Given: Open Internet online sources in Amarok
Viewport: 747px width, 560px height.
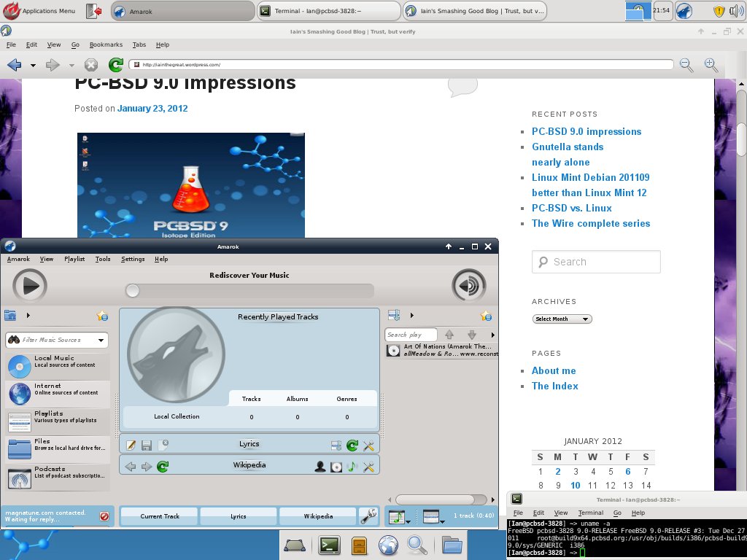Looking at the screenshot, I should click(58, 393).
